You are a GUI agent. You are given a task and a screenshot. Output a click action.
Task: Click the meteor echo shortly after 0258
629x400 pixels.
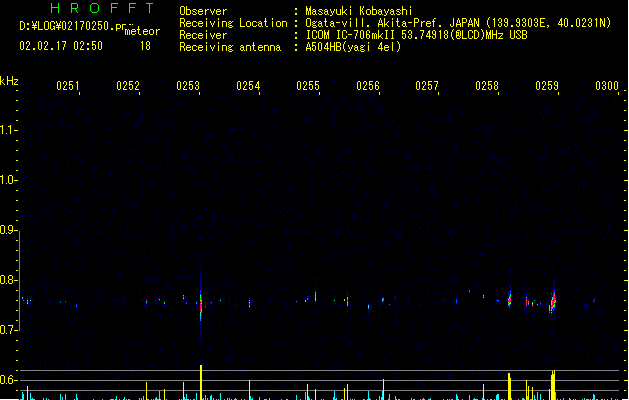pyautogui.click(x=509, y=299)
